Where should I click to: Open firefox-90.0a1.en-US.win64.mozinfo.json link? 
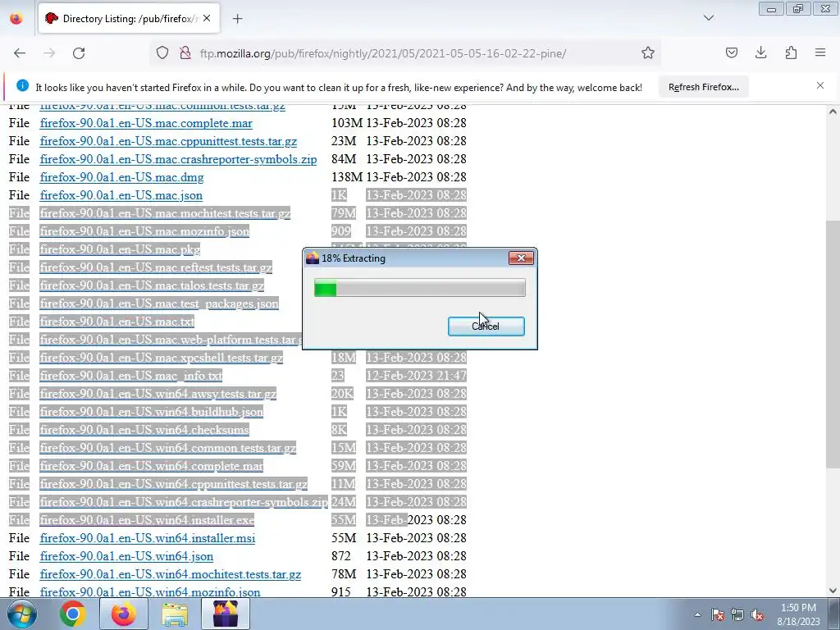point(150,592)
